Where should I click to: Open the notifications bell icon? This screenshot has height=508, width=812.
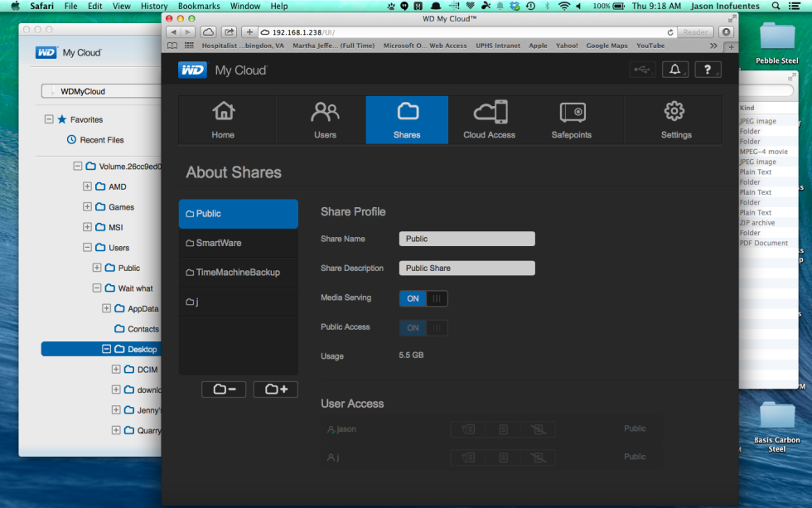click(675, 70)
